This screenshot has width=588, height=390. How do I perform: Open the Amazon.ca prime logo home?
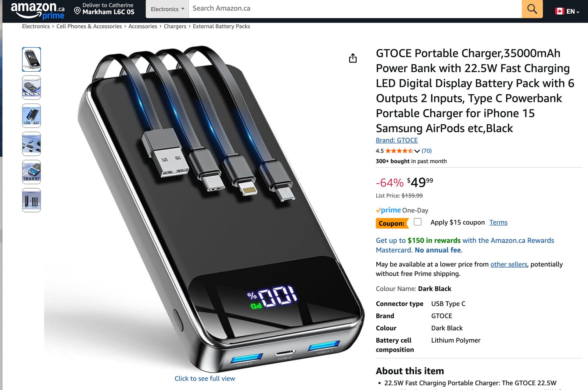(37, 10)
